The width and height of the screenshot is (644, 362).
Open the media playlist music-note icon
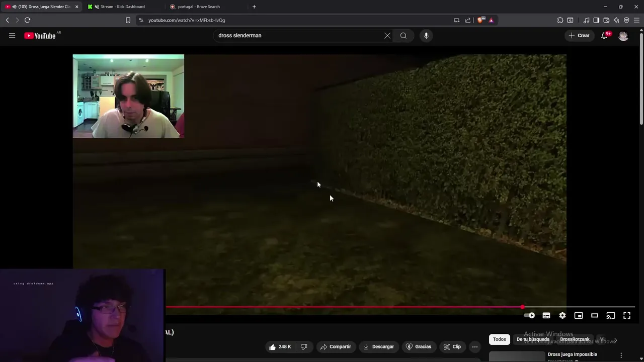[x=586, y=20]
